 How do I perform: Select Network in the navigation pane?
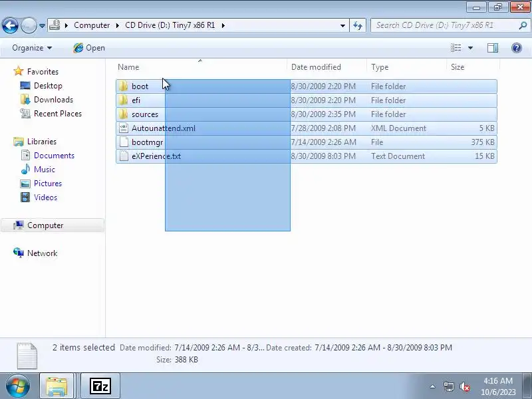tap(42, 253)
